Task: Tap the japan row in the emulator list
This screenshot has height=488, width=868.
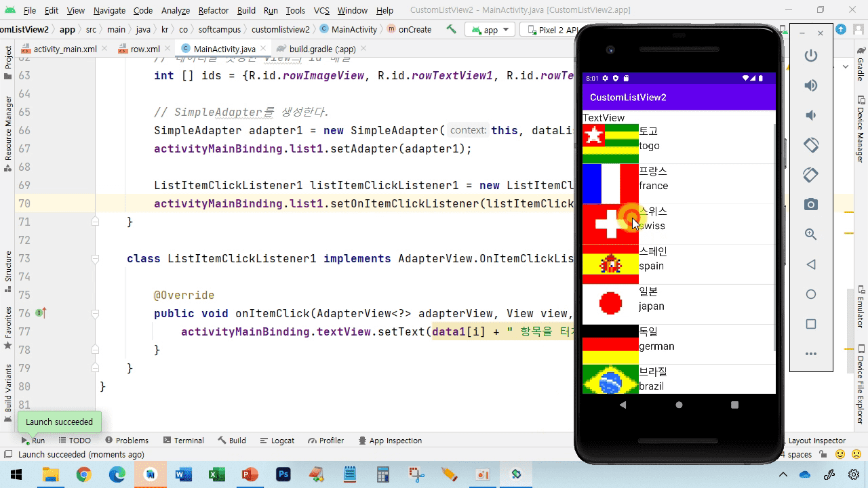Action: coord(679,304)
